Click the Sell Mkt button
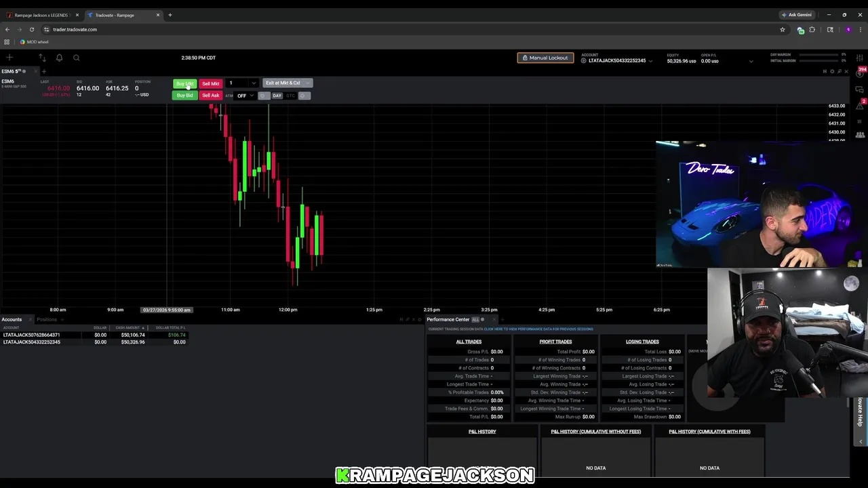Image resolution: width=868 pixels, height=488 pixels. pos(210,83)
